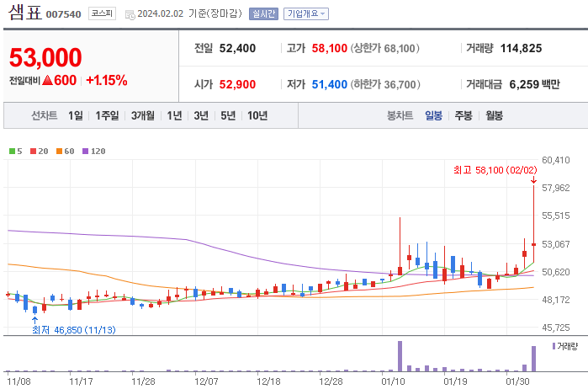The height and width of the screenshot is (389, 588).
Task: Select the 3년 line chart tab
Action: click(201, 115)
